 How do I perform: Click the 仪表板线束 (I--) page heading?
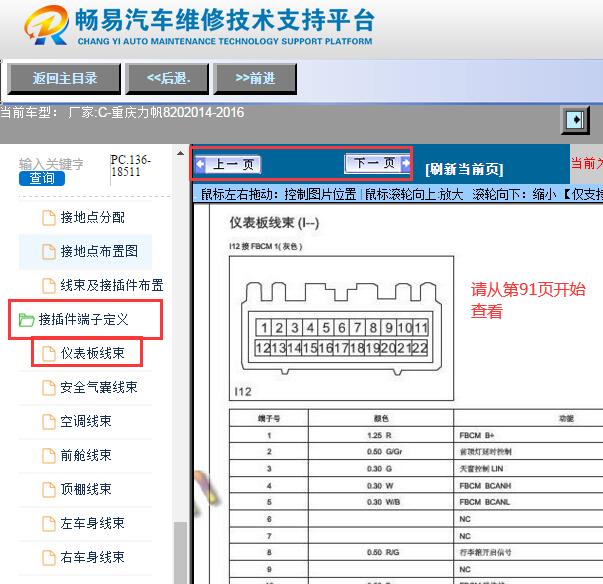[274, 223]
